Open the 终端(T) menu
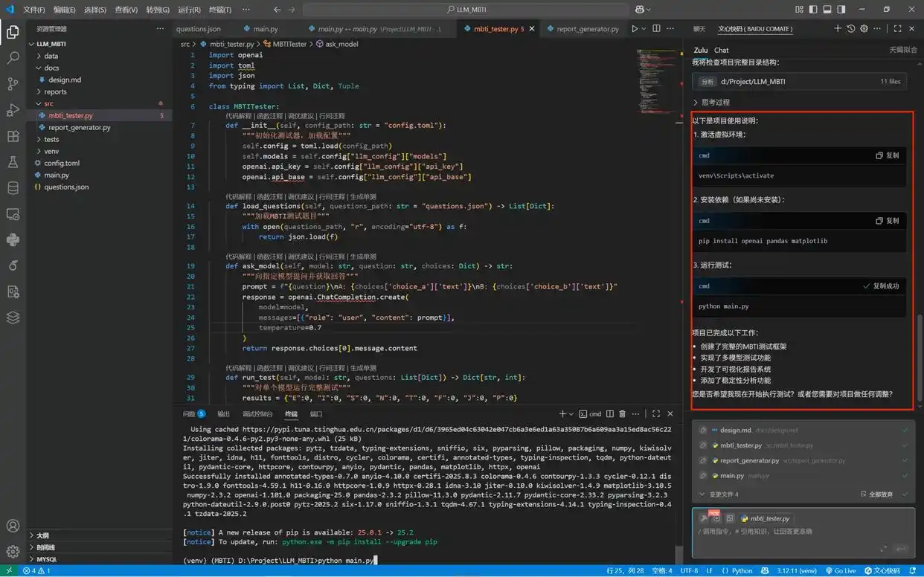The width and height of the screenshot is (924, 577). [x=219, y=10]
